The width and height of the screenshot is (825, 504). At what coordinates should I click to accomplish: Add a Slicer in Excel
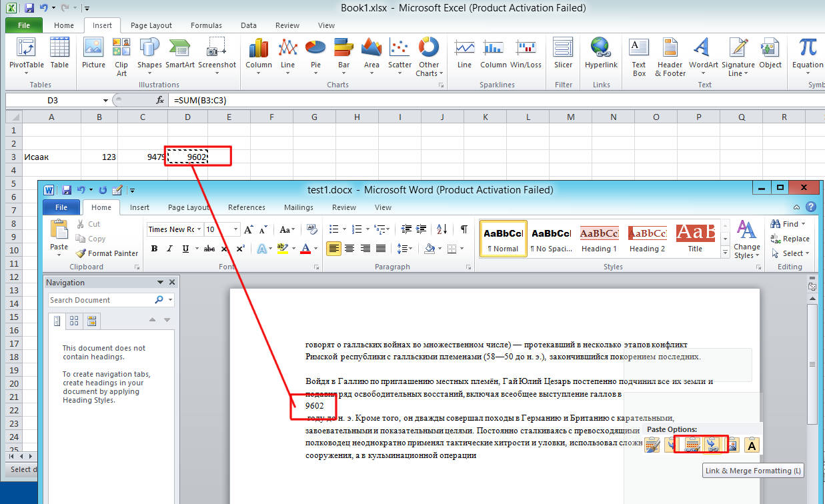tap(564, 53)
